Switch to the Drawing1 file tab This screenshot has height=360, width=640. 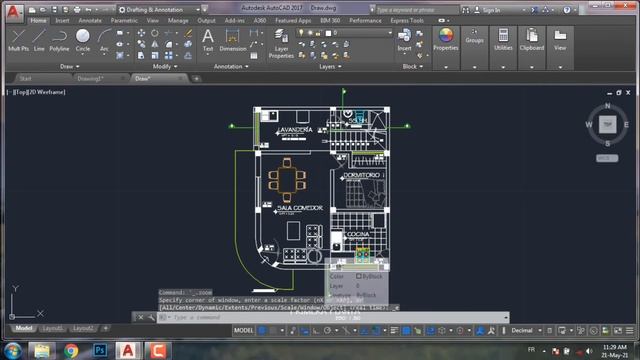(x=91, y=78)
